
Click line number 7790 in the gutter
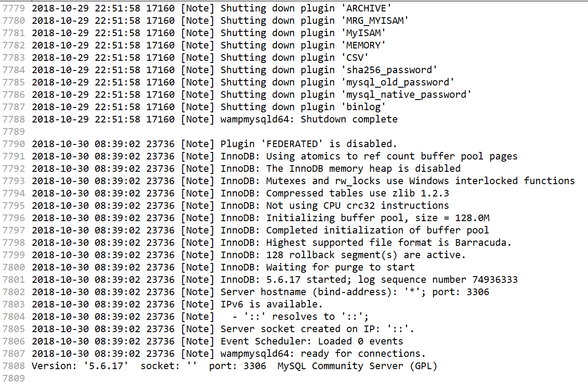coord(14,144)
